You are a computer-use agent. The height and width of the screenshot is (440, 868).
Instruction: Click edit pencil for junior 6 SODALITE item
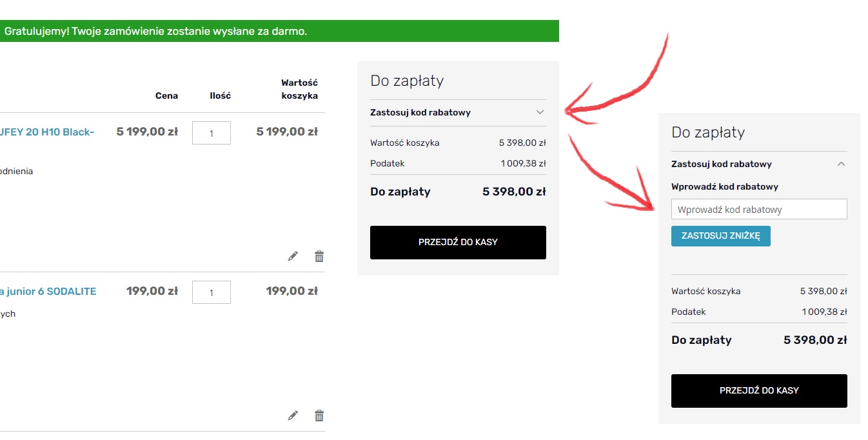tap(293, 415)
